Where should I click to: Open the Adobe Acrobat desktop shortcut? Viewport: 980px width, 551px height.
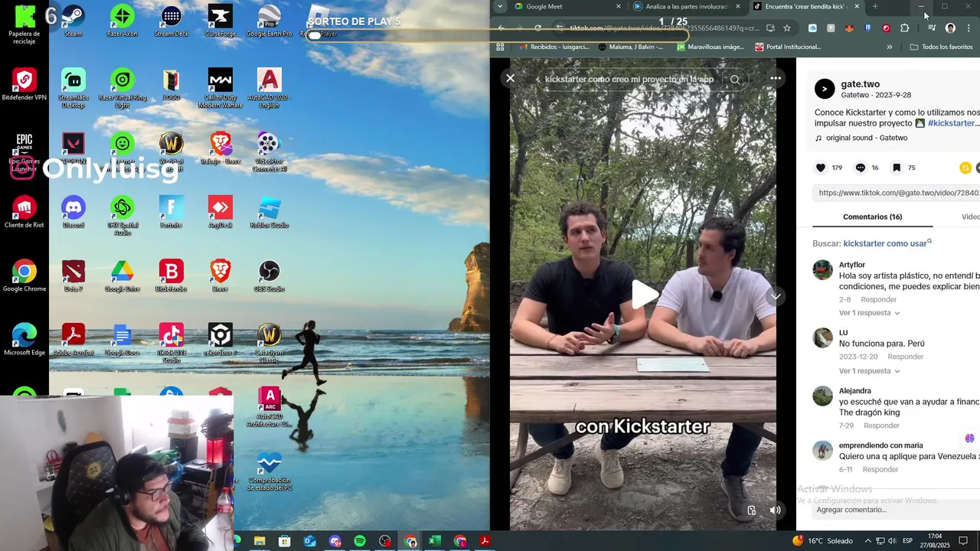click(73, 339)
